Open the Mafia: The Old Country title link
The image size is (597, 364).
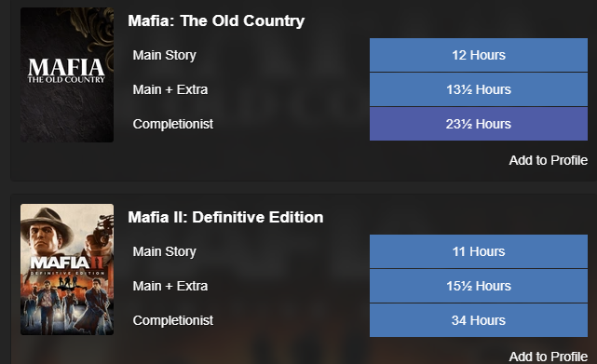(216, 20)
